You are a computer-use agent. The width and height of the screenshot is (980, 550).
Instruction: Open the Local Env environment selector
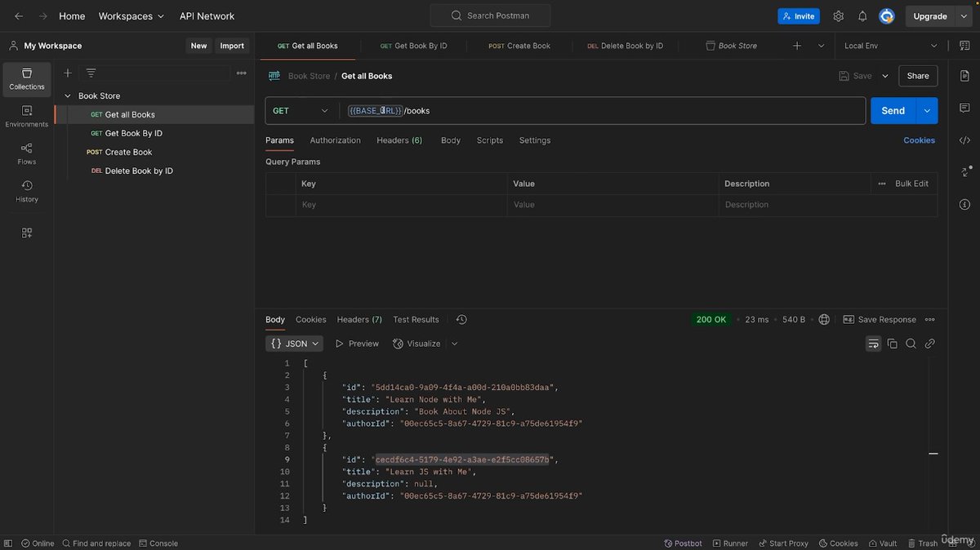pyautogui.click(x=891, y=46)
